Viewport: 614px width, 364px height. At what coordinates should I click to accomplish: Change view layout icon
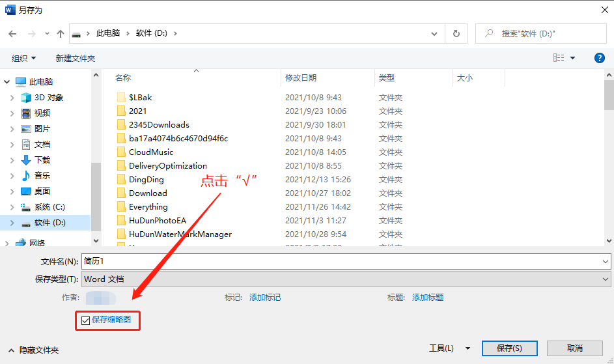click(559, 58)
